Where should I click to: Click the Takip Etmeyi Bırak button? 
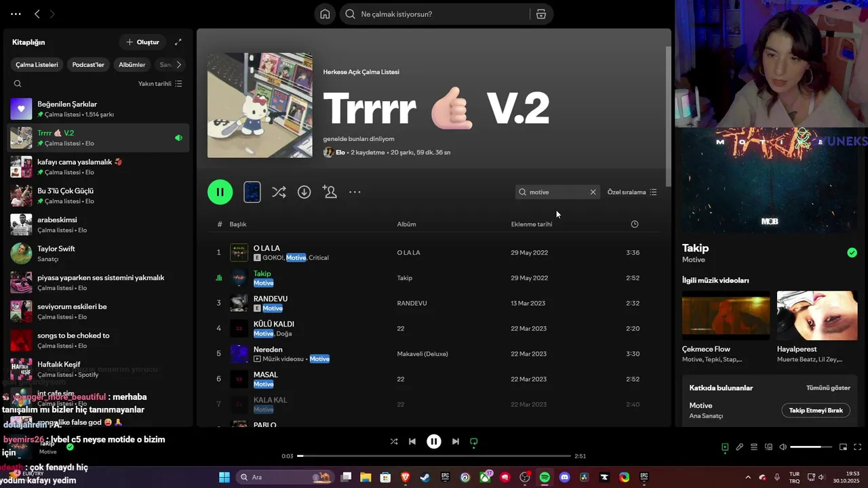pos(816,411)
